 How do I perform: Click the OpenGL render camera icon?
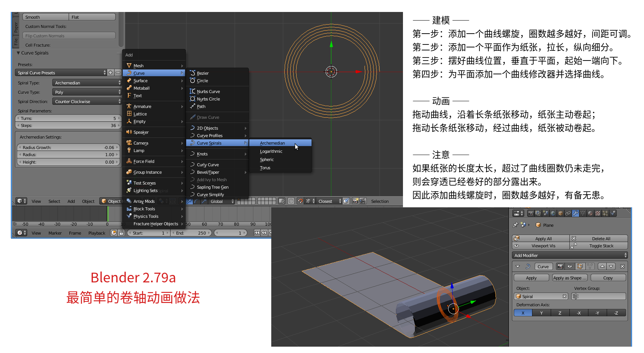(355, 201)
